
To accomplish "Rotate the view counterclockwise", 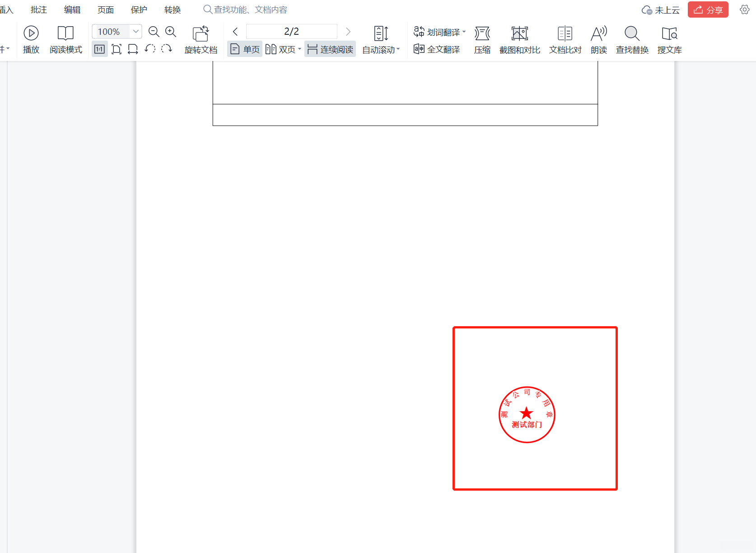I will click(x=150, y=49).
